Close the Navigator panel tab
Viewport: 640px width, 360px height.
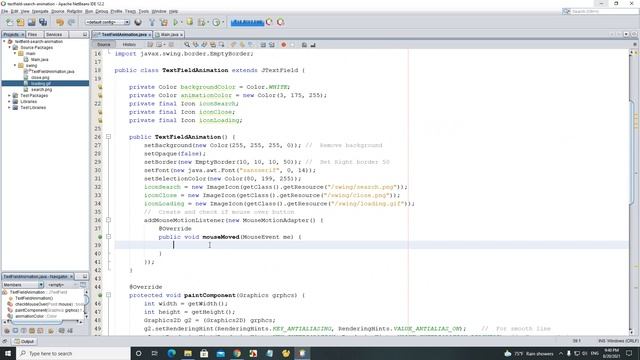coord(71,276)
